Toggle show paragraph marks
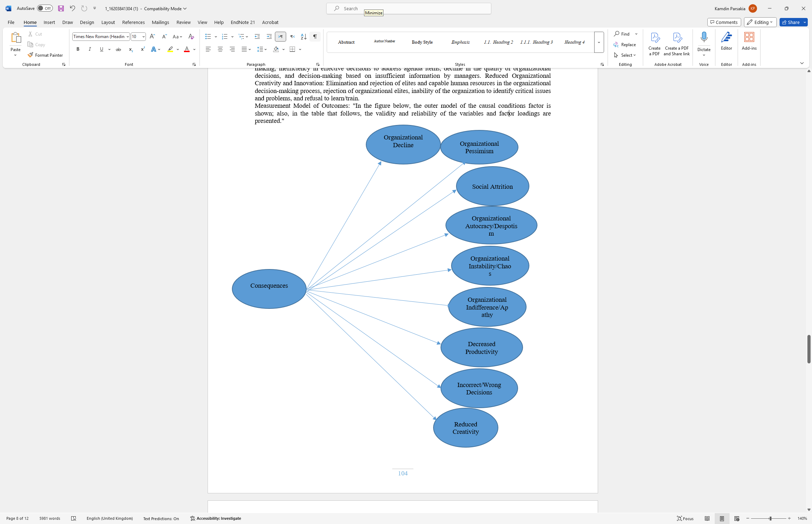Screen dimensions: 812x524 coord(315,37)
